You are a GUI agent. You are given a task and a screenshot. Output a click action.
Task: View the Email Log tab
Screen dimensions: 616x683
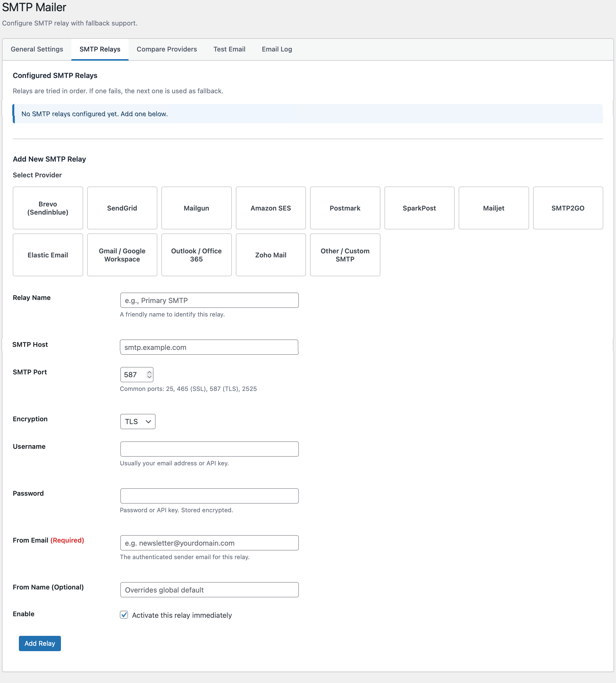point(277,49)
